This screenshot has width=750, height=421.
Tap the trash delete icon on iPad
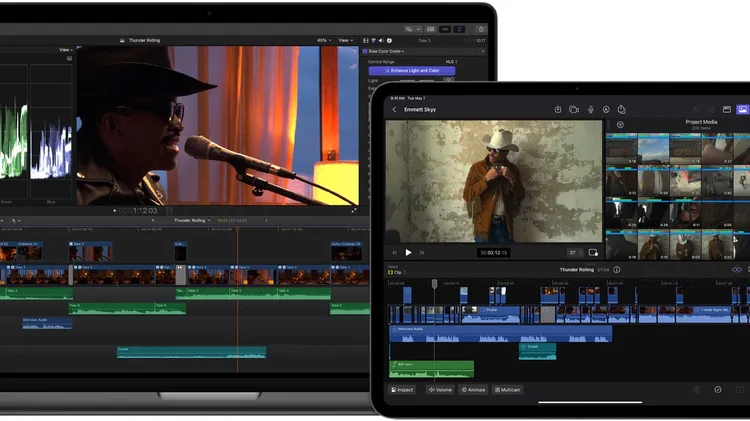[x=696, y=390]
